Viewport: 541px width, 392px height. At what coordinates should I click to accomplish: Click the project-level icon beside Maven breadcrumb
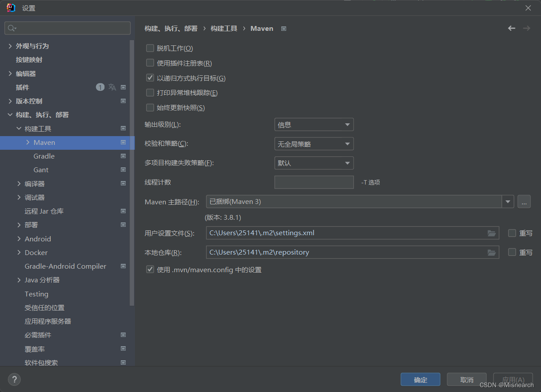pyautogui.click(x=284, y=29)
